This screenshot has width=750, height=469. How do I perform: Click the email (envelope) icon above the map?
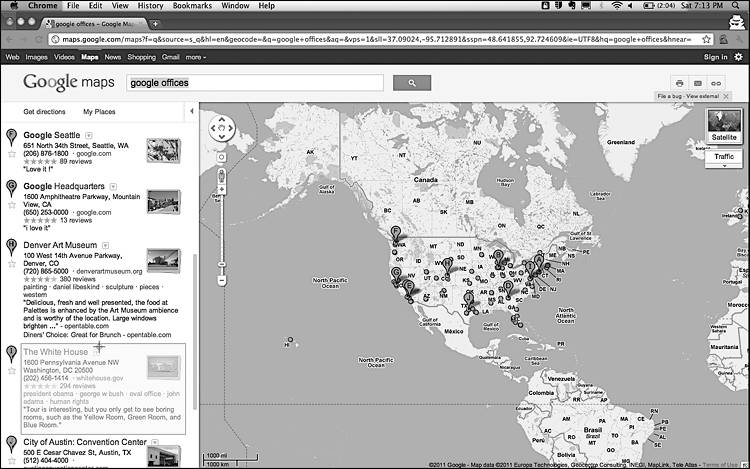tap(699, 83)
